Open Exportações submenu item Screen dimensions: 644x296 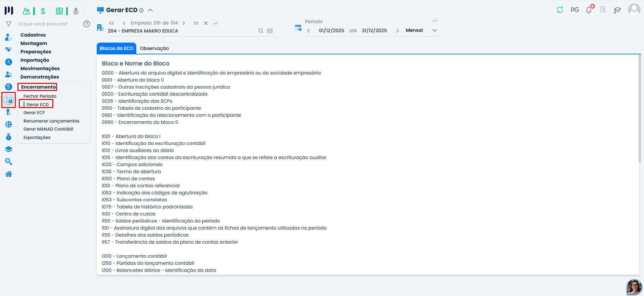point(37,137)
